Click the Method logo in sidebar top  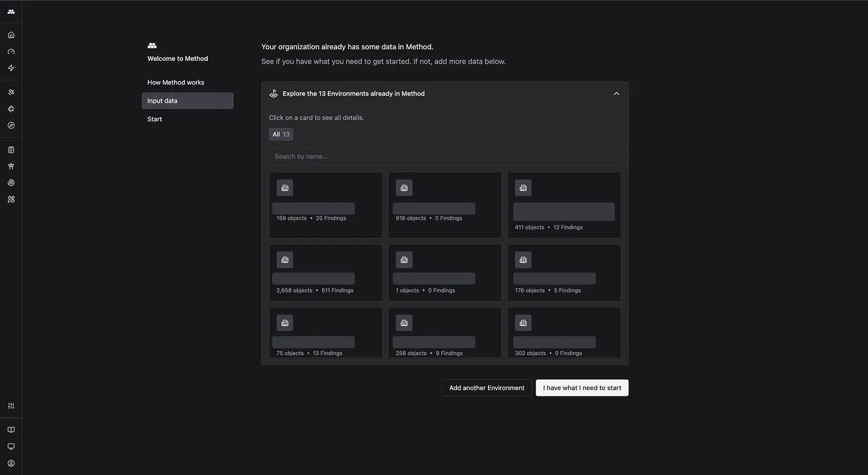coord(11,11)
